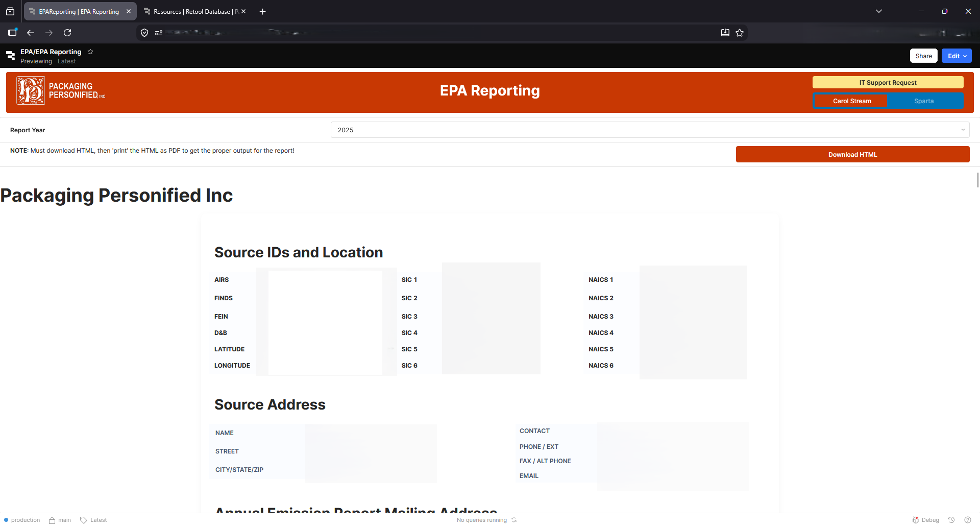Viewport: 980px width, 527px height.
Task: Click the browser forward arrow
Action: coord(49,33)
